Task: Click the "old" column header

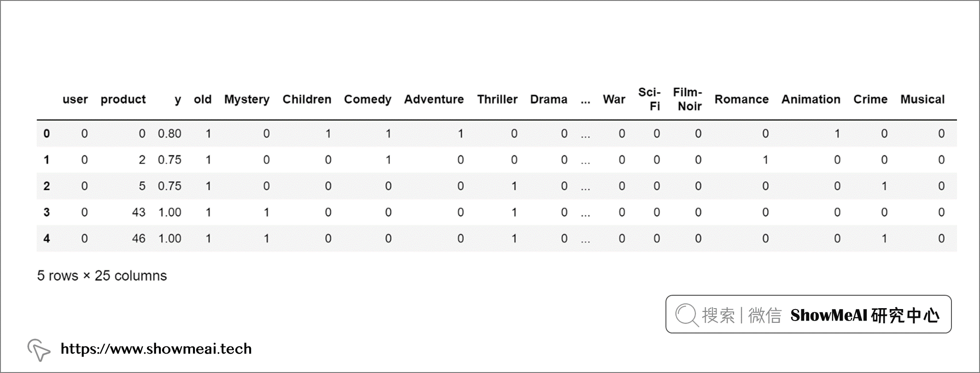Action: coord(203,99)
